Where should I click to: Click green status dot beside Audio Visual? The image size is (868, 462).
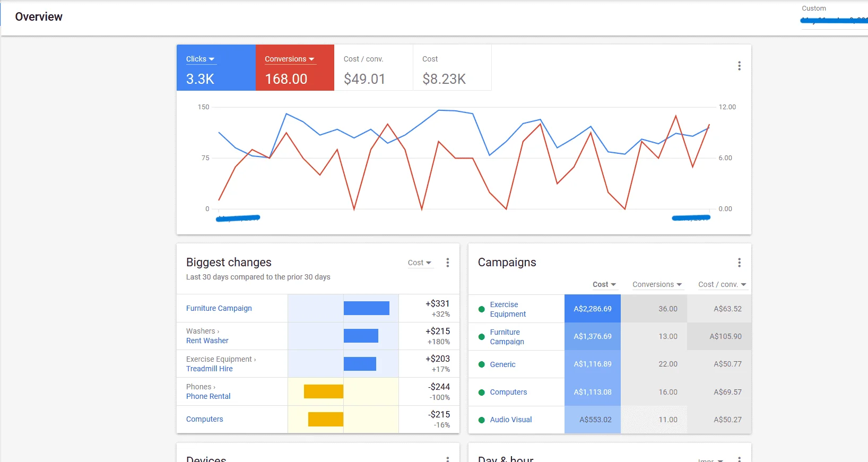click(x=482, y=420)
